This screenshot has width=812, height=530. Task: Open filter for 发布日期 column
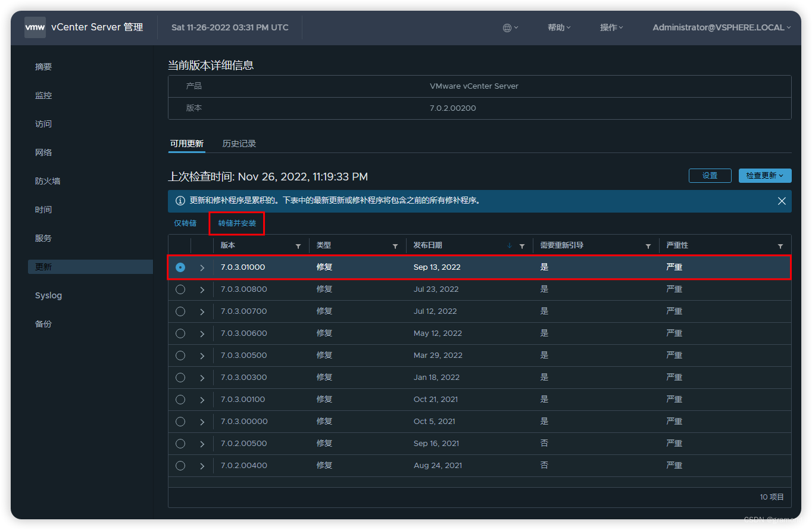(x=522, y=246)
